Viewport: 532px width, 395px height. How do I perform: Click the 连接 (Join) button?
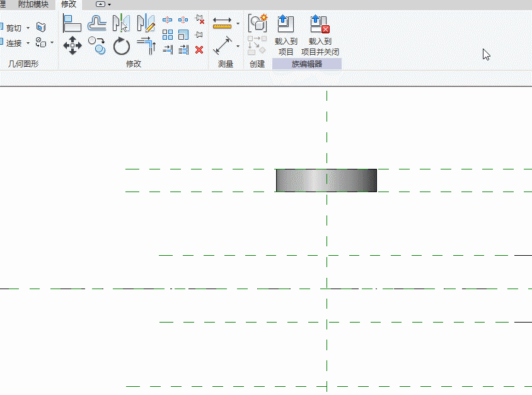click(11, 43)
